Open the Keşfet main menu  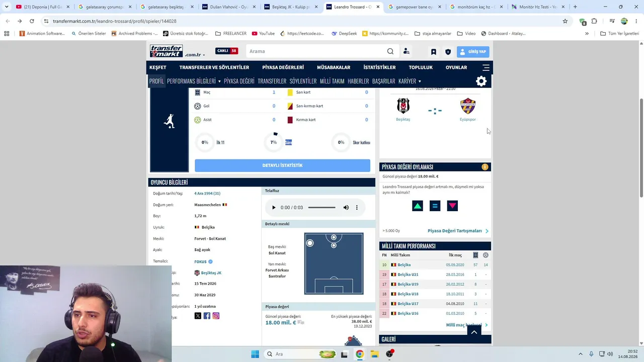pyautogui.click(x=158, y=67)
